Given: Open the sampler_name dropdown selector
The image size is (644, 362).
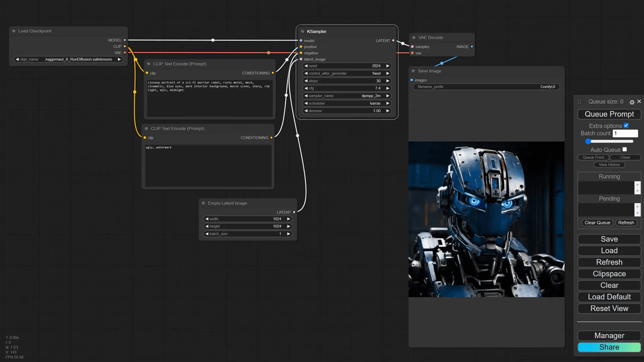Looking at the screenshot, I should pos(347,96).
